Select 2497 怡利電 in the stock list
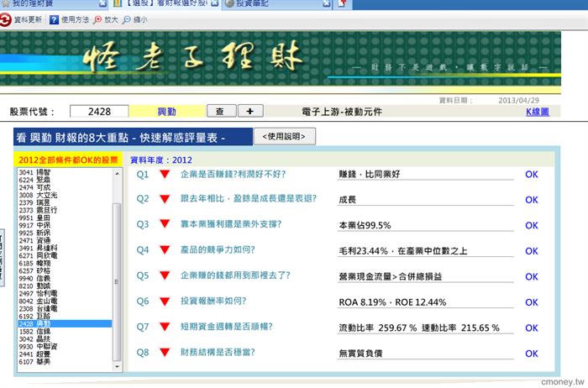 pyautogui.click(x=66, y=294)
